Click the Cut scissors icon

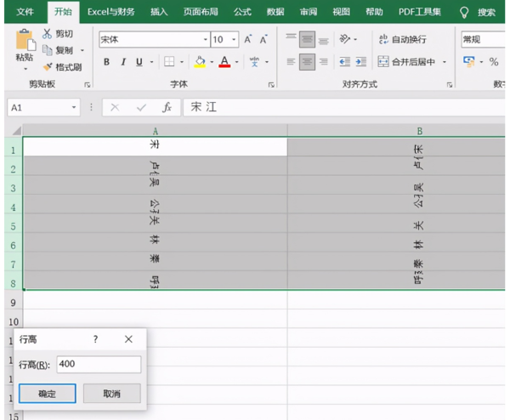[47, 33]
